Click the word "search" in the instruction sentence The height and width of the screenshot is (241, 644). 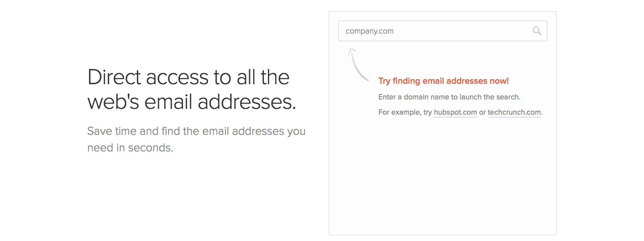click(508, 97)
